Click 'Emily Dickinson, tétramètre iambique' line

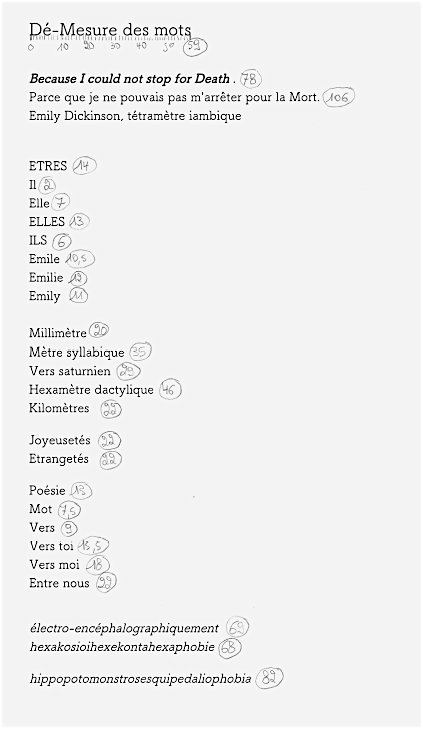(x=135, y=116)
